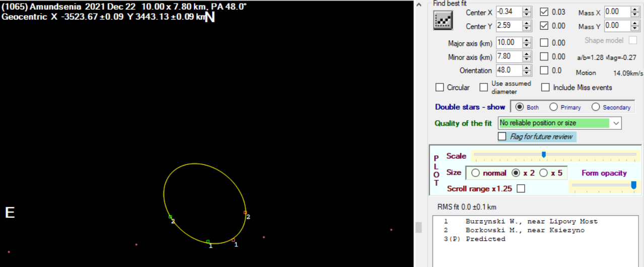Select observer Burzynski W. in list
This screenshot has width=644, height=267.
pos(520,221)
